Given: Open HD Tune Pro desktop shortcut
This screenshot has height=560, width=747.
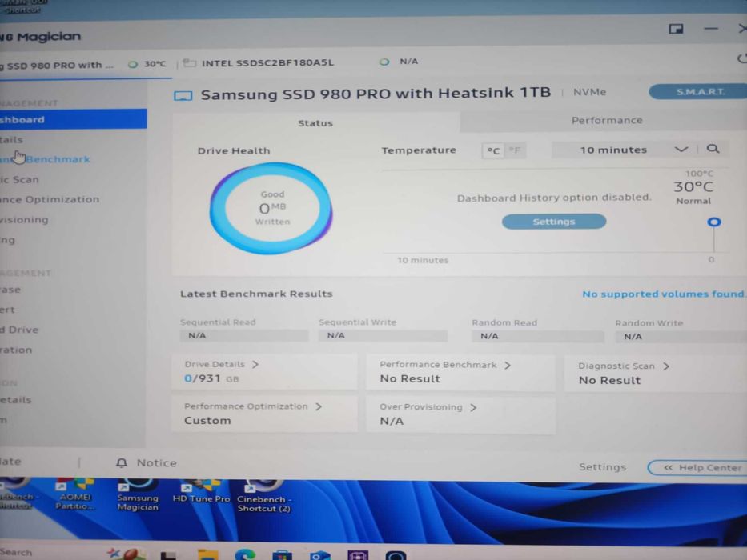Looking at the screenshot, I should [x=201, y=492].
